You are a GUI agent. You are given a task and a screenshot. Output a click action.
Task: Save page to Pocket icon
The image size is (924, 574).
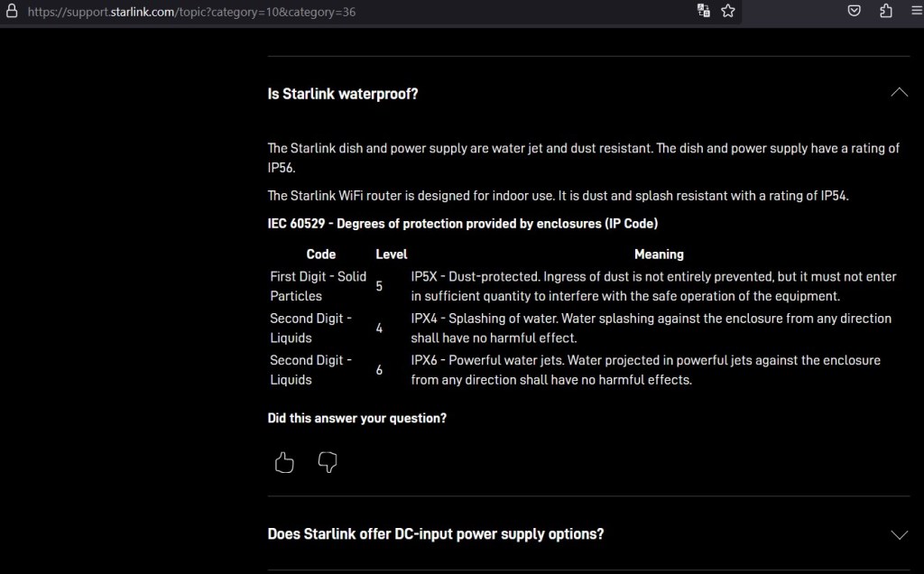pos(854,11)
